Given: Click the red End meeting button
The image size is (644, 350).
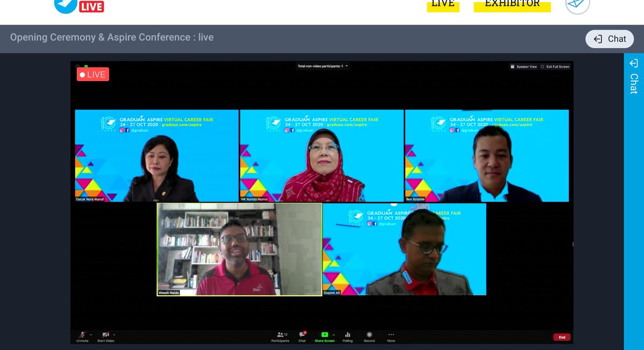Looking at the screenshot, I should click(562, 337).
